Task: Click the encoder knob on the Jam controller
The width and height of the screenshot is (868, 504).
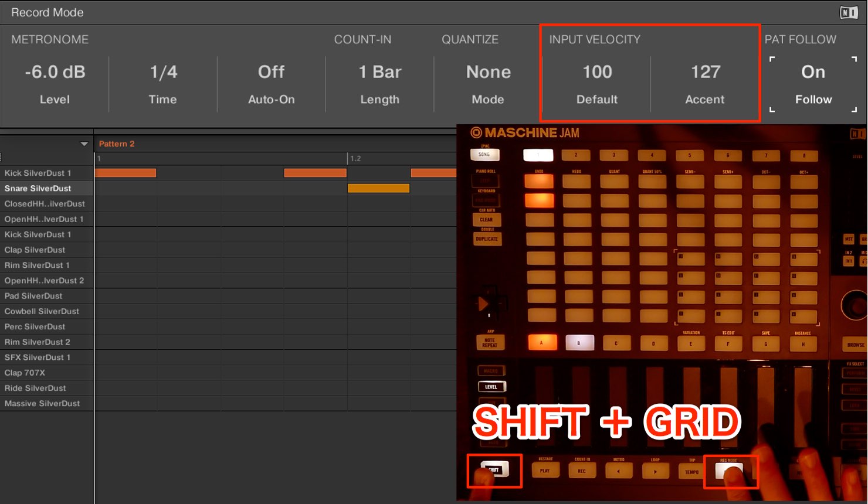Action: [855, 305]
